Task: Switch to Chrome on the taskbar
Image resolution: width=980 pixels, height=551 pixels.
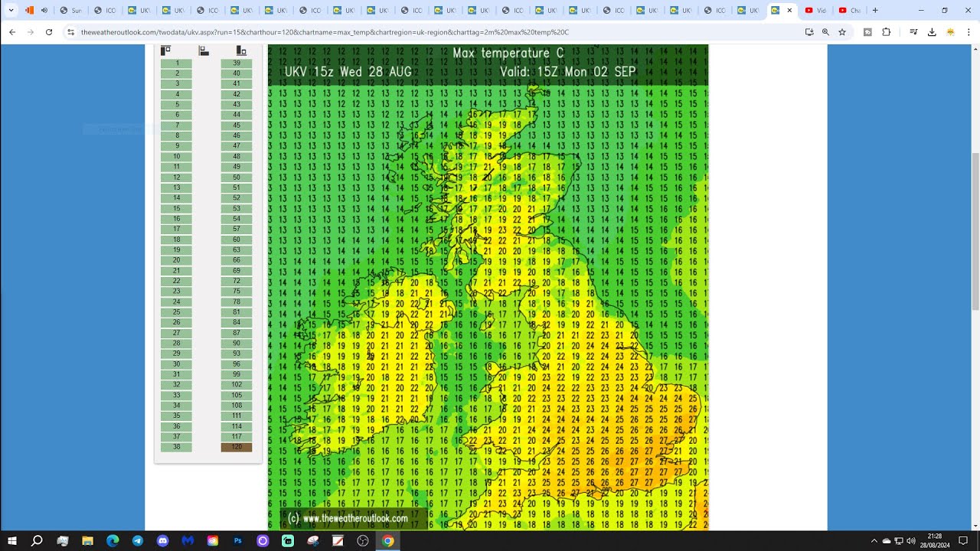Action: [388, 540]
